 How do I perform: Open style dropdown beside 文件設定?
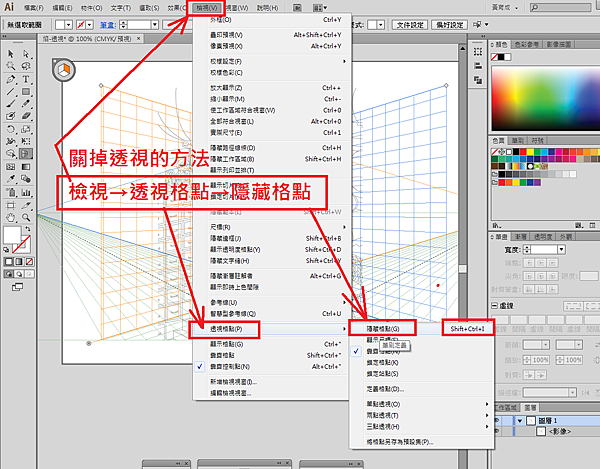coord(380,25)
